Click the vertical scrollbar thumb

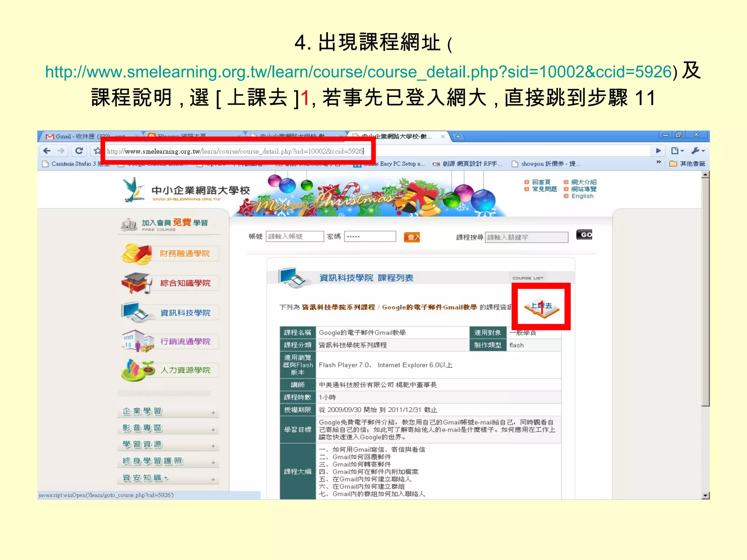pyautogui.click(x=705, y=292)
